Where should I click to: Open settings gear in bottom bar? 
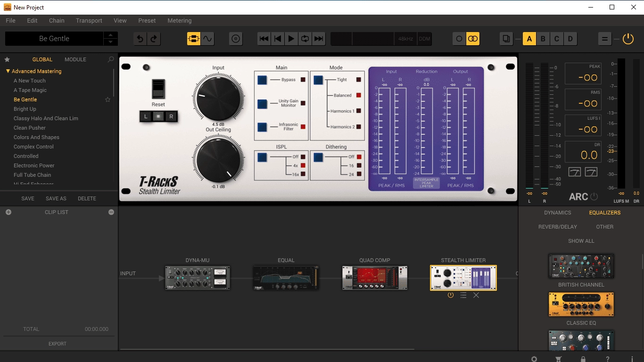tap(534, 359)
